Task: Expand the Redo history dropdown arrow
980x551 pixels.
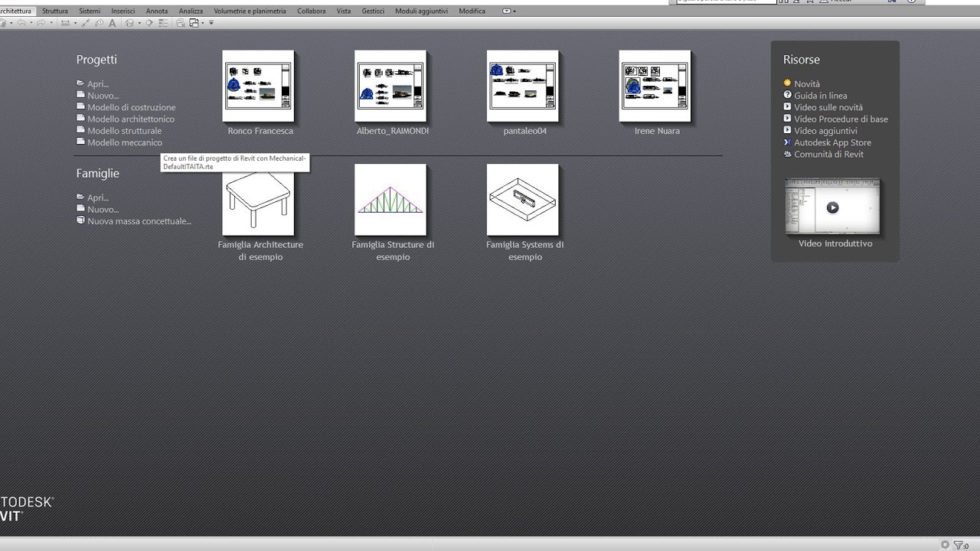Action: tap(51, 23)
